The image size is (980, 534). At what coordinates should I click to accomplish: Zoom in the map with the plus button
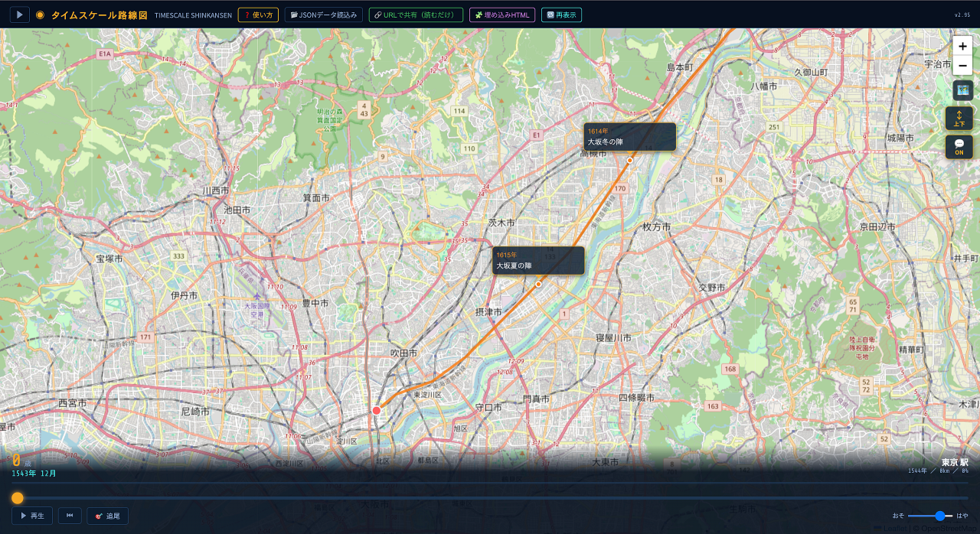click(962, 46)
